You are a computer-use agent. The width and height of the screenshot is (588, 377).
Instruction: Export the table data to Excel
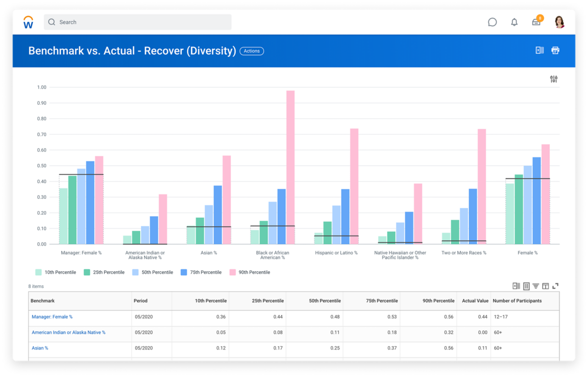[x=516, y=285]
